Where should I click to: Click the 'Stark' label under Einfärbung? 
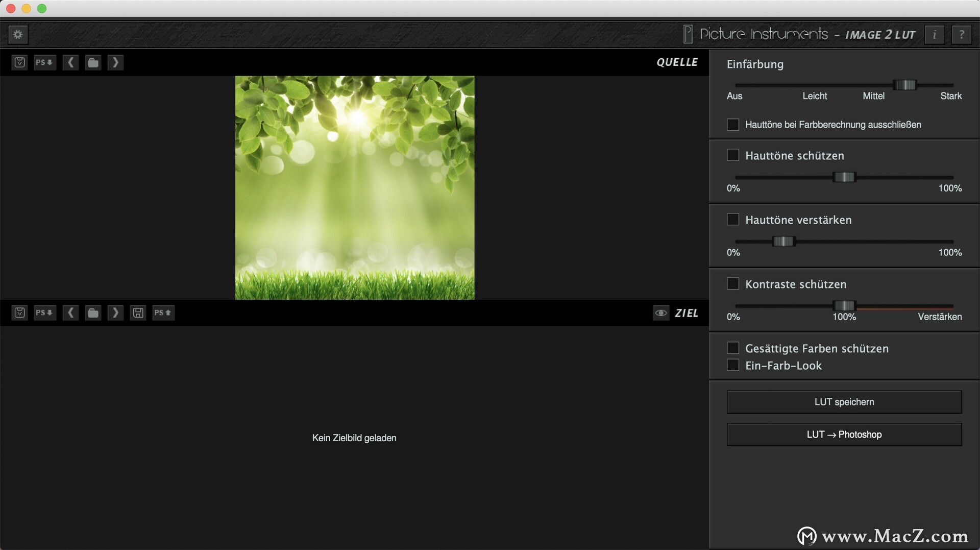pyautogui.click(x=951, y=96)
